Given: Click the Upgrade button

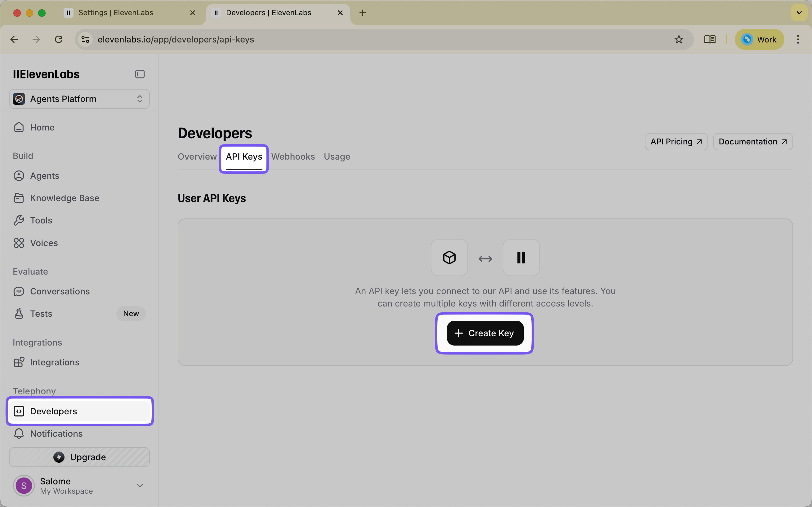Looking at the screenshot, I should pos(79,457).
